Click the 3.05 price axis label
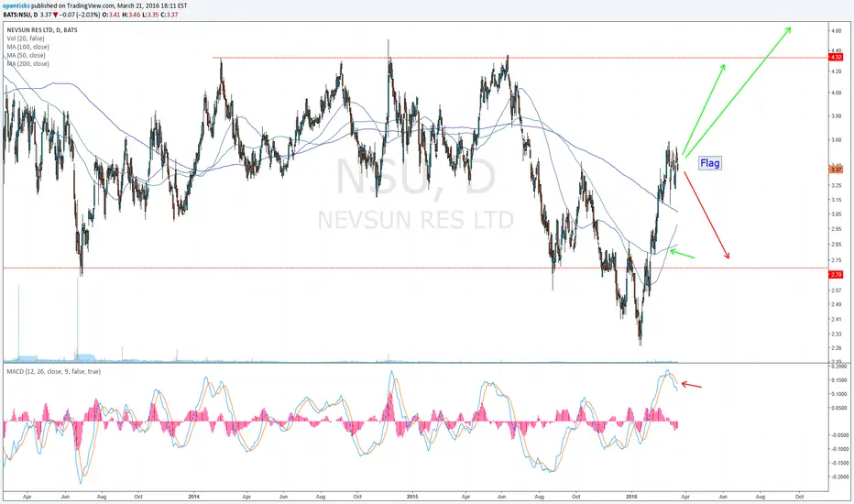This screenshot has height=504, width=854. tap(836, 214)
